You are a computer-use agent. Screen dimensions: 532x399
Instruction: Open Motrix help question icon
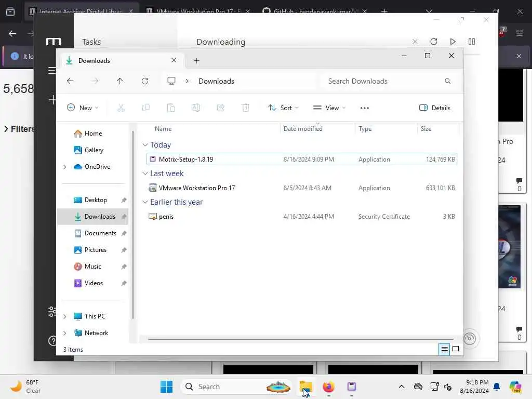52,341
